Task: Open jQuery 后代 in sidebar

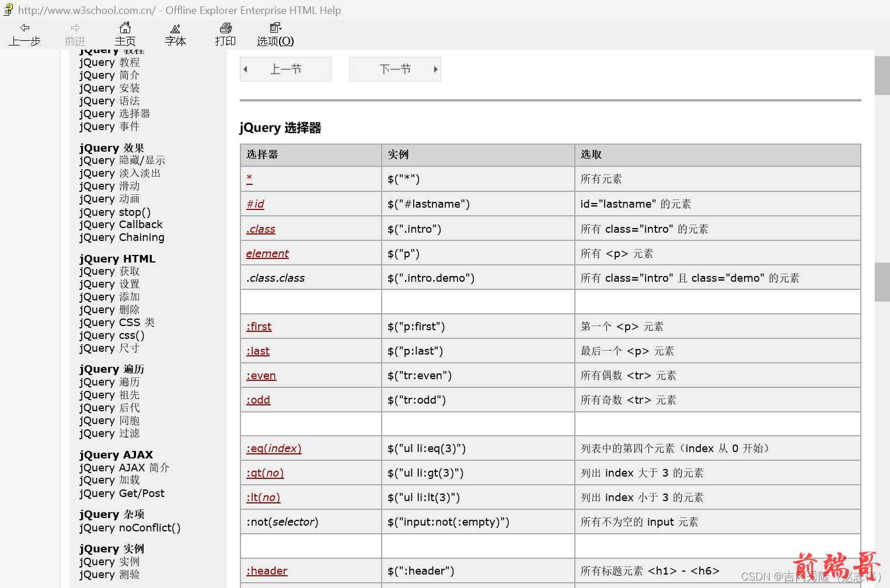Action: [x=110, y=408]
